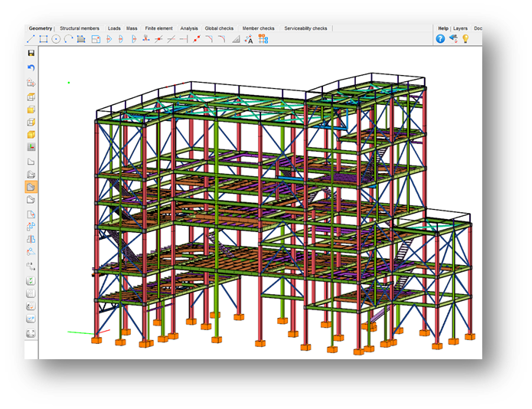532x409 pixels.
Task: Select the draw rectangle tool
Action: 44,39
